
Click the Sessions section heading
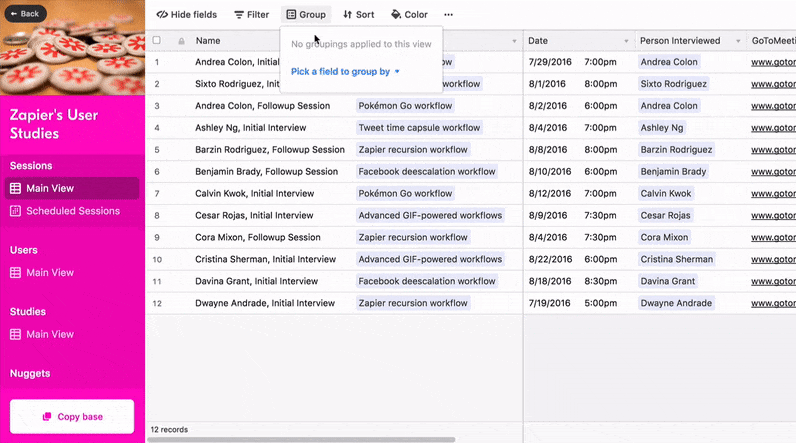(x=31, y=166)
